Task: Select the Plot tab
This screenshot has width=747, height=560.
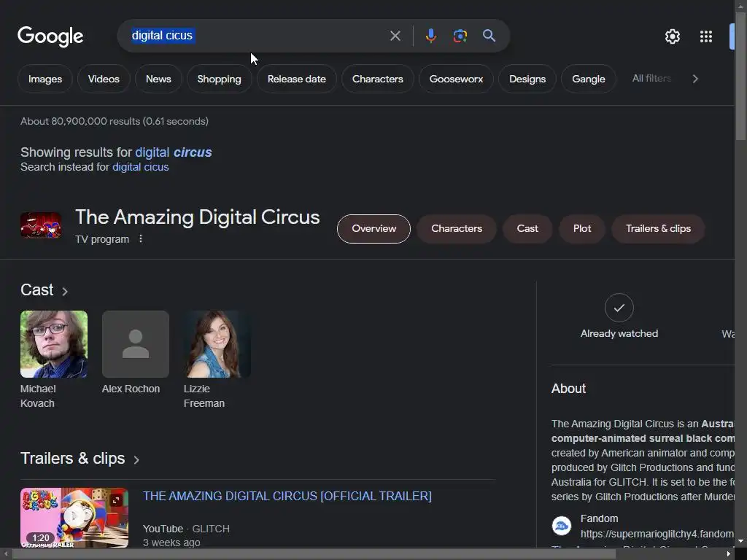Action: pos(581,228)
